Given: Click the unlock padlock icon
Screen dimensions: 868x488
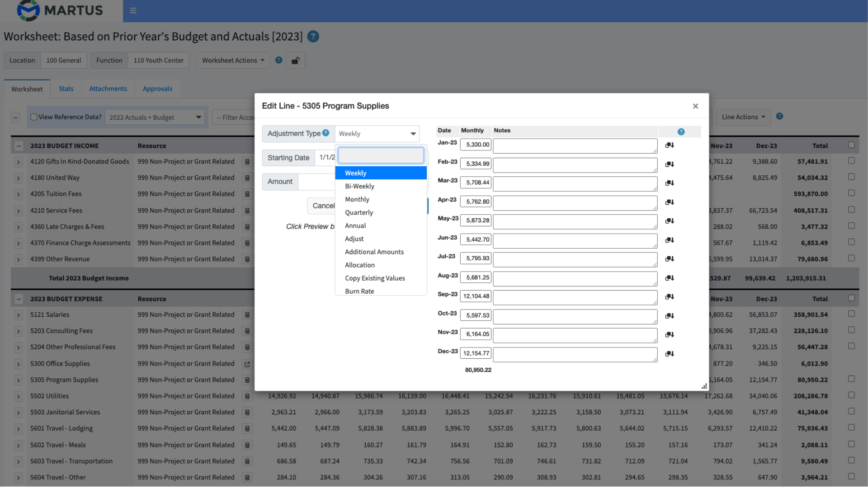Looking at the screenshot, I should tap(296, 60).
